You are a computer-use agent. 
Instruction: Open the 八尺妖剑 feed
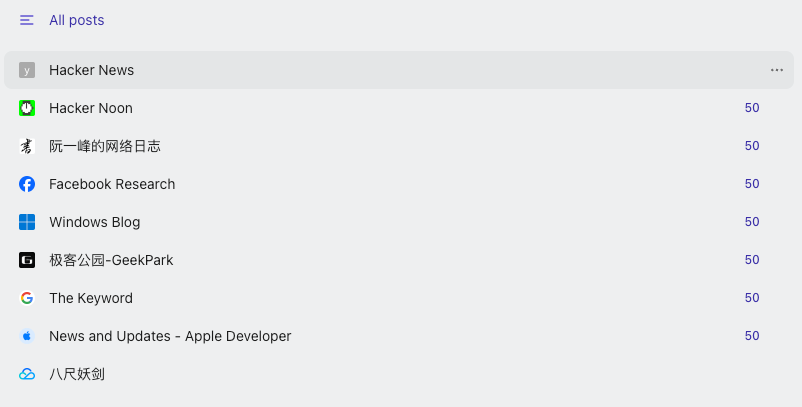point(77,374)
